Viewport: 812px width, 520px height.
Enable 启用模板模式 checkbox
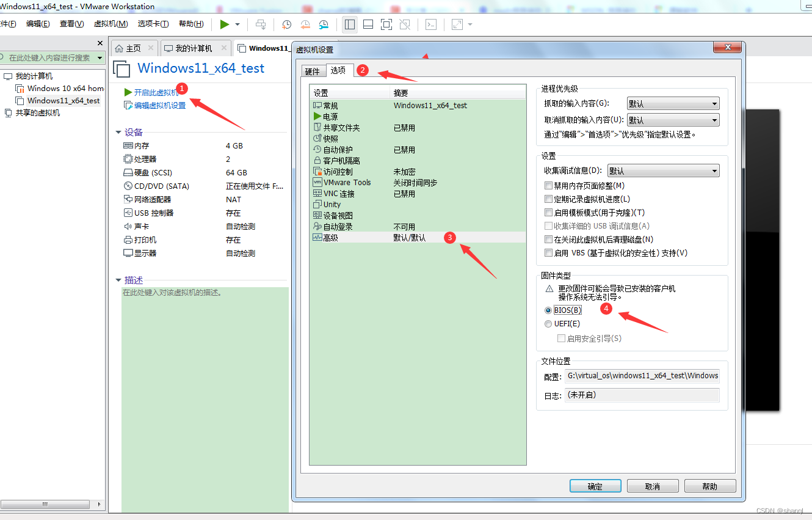click(548, 213)
